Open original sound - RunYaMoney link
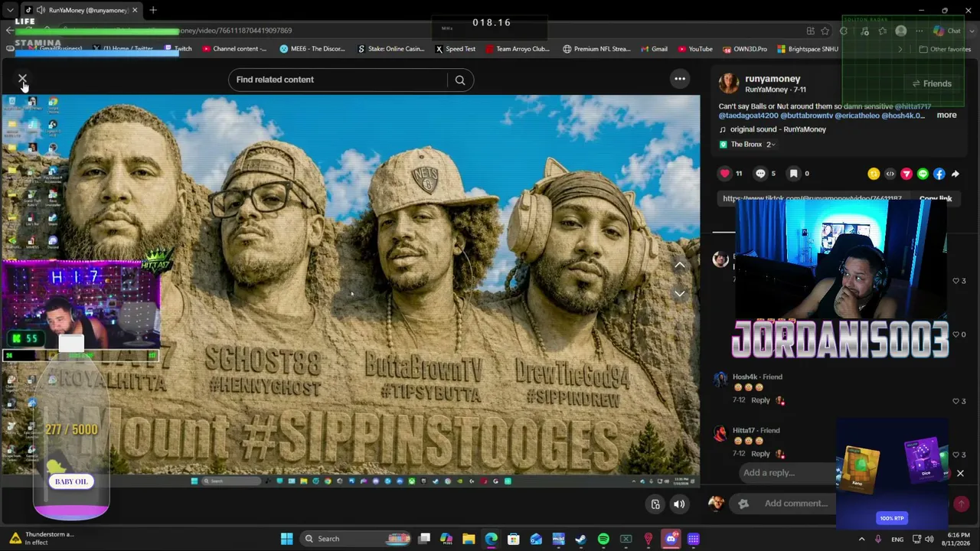The width and height of the screenshot is (980, 551). [x=778, y=129]
